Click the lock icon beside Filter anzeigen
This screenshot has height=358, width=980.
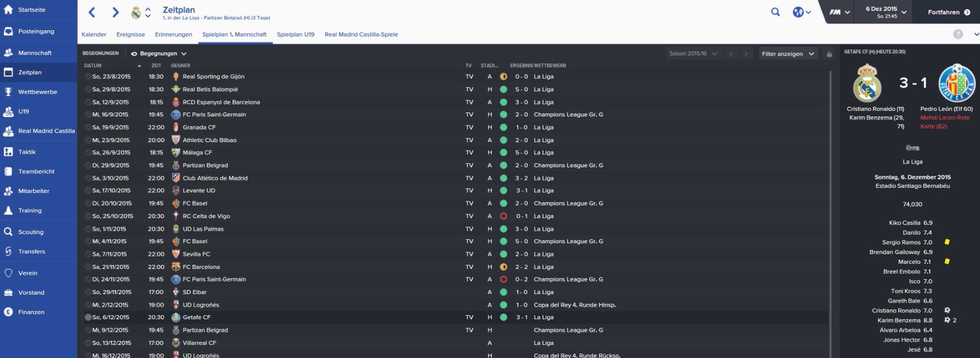(x=830, y=54)
